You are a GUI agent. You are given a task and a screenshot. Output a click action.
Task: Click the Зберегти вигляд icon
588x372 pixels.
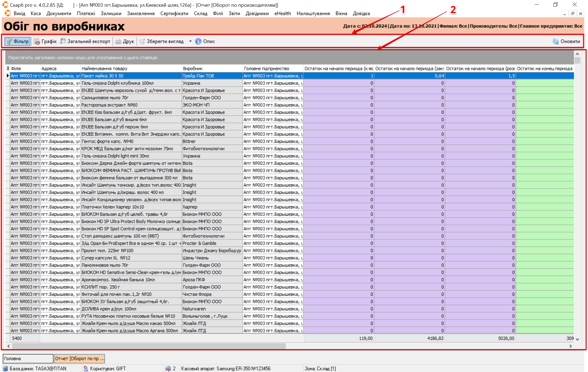[x=142, y=41]
